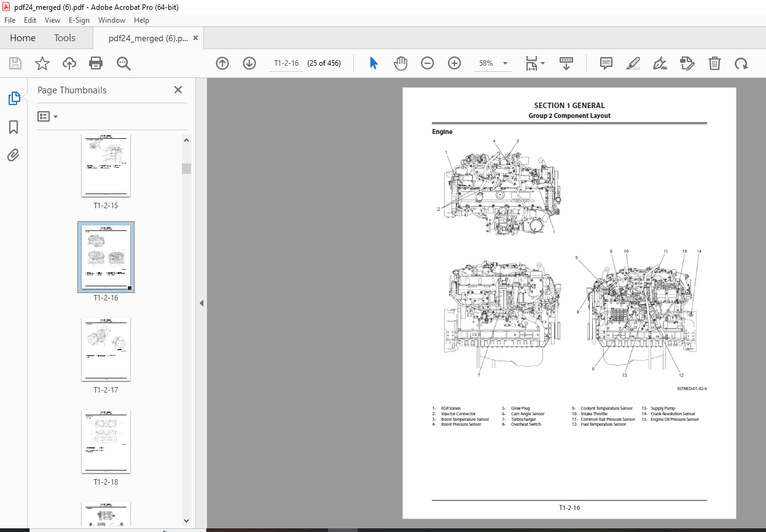Click '(25 of 456)' page count text
766x532 pixels.
324,63
